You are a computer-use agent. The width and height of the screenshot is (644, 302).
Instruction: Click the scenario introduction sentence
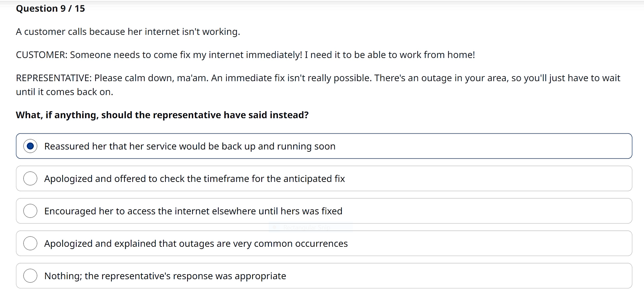pyautogui.click(x=128, y=31)
